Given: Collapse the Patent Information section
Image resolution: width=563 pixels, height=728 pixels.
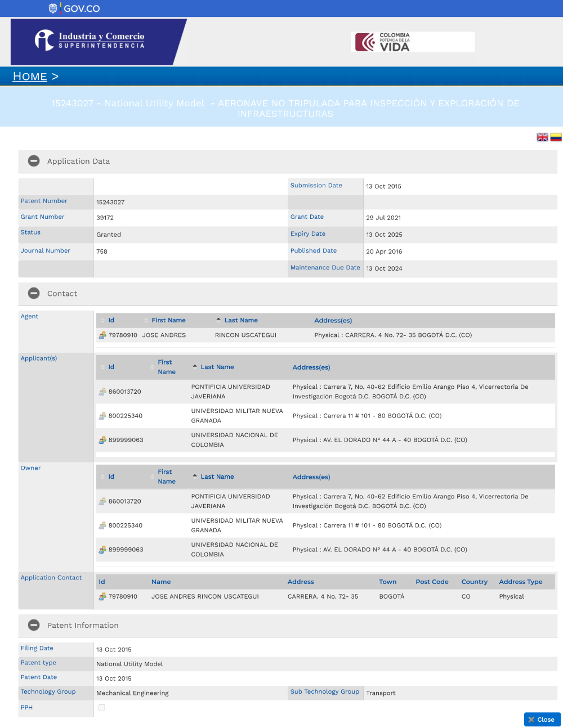Looking at the screenshot, I should [34, 625].
